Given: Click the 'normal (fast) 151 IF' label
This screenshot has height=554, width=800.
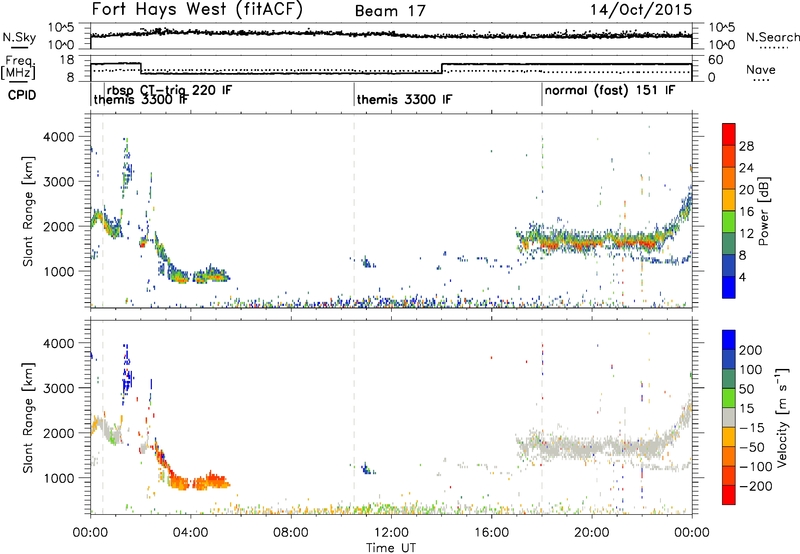Looking at the screenshot, I should click(610, 90).
